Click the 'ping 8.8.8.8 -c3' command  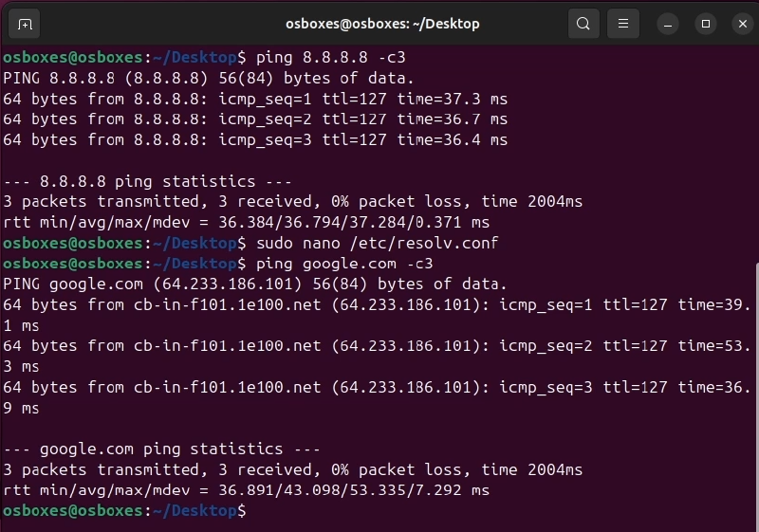(x=330, y=58)
